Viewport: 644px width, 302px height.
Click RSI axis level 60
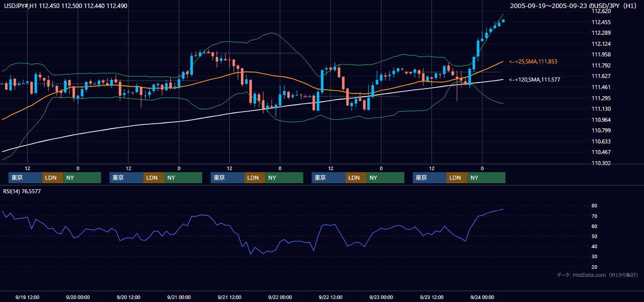pyautogui.click(x=595, y=226)
